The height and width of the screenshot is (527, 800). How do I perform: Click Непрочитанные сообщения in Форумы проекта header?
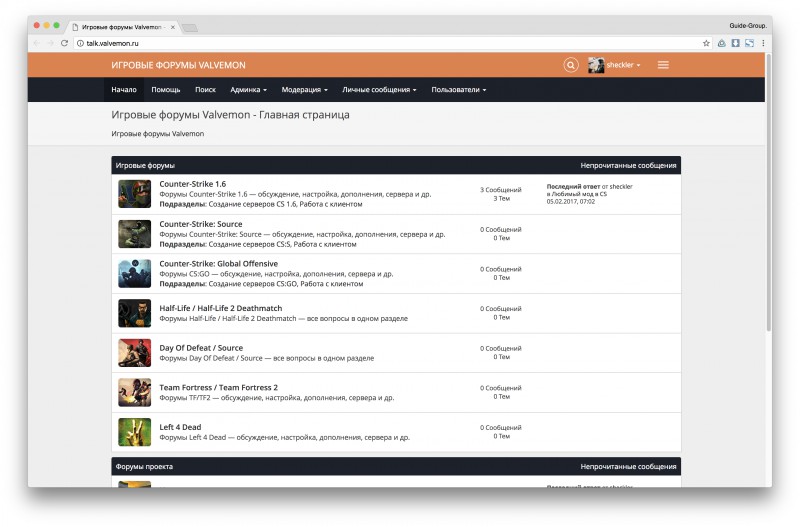[628, 466]
